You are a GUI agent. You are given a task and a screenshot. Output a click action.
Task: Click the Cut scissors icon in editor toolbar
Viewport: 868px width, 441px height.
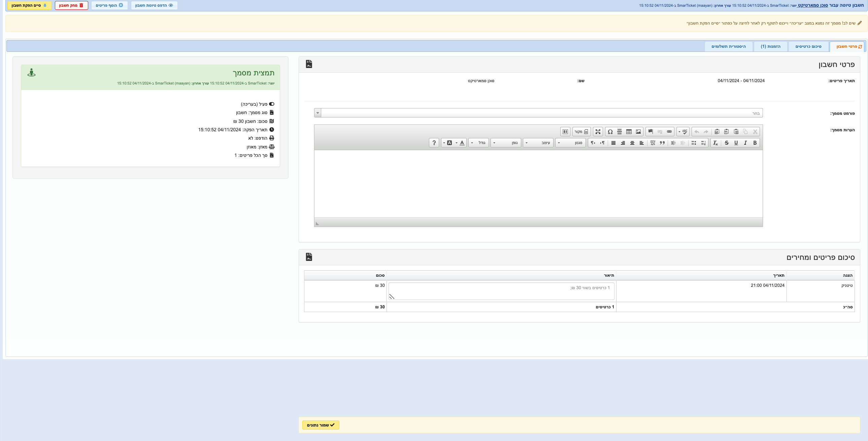[x=755, y=132]
